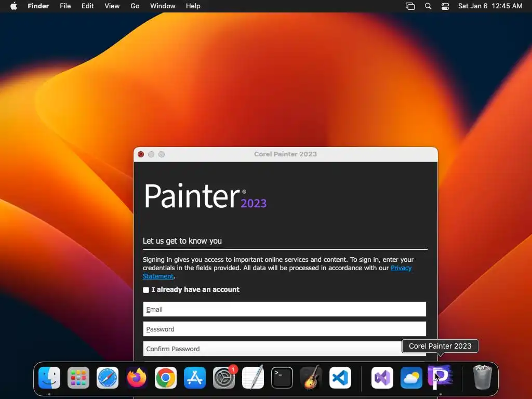This screenshot has width=532, height=399.
Task: Open GarageBand from the dock
Action: (311, 378)
